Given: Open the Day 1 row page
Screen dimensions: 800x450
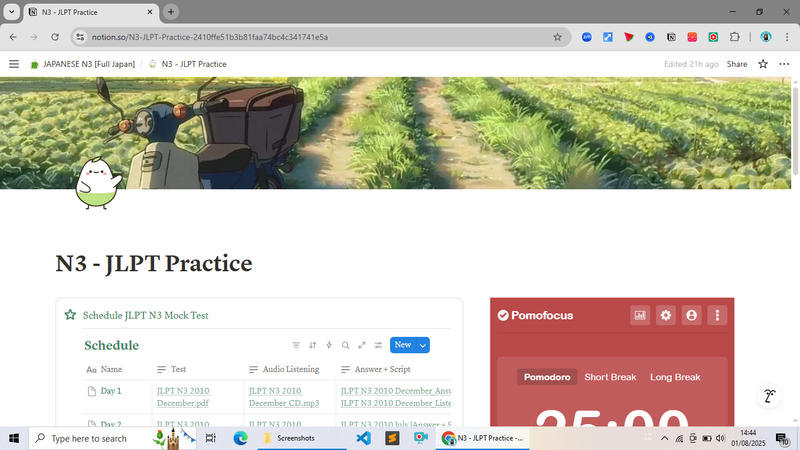Looking at the screenshot, I should point(111,391).
